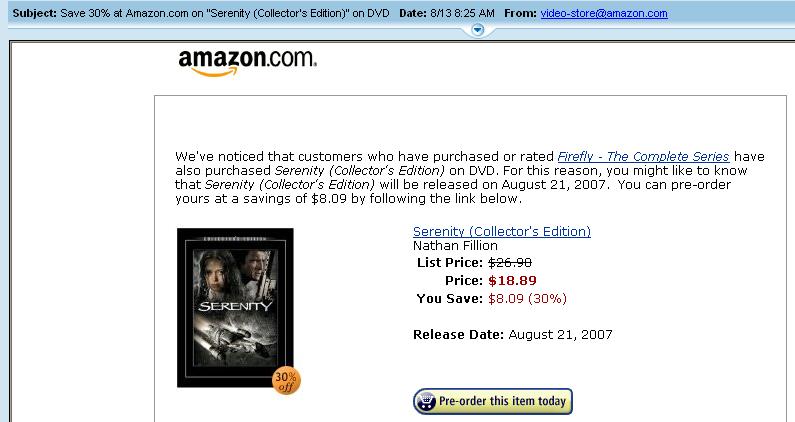Click the SERENITY title on the cover art

tap(235, 306)
